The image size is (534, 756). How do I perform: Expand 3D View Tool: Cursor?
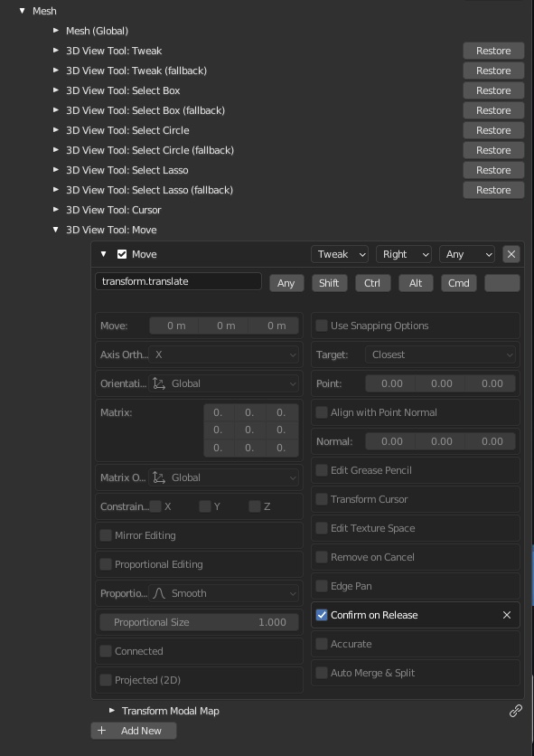[x=56, y=210]
